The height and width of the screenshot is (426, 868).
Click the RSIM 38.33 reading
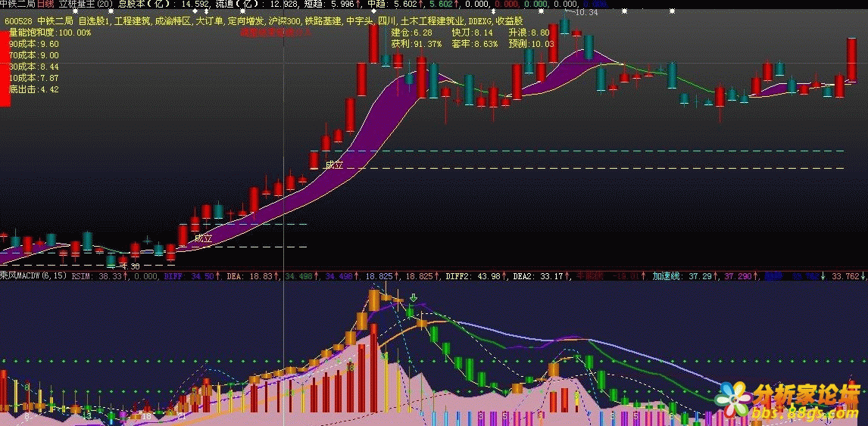tap(98, 275)
